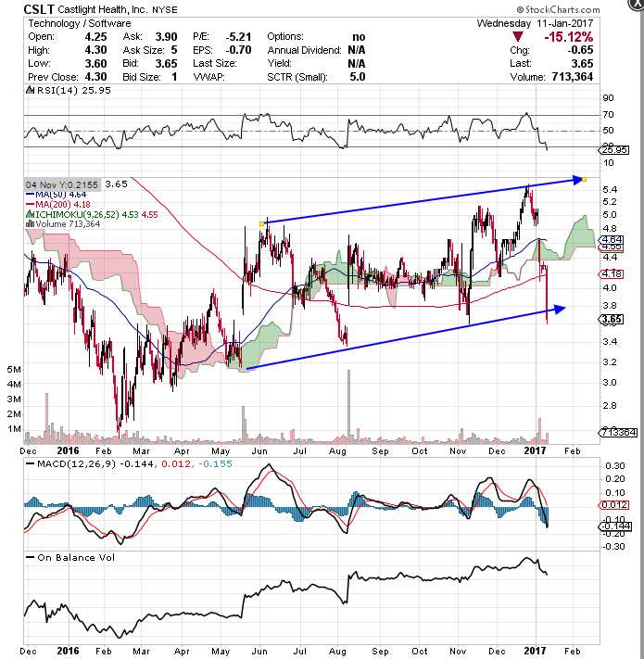
Task: Click the Chg value -0.65
Action: (580, 50)
